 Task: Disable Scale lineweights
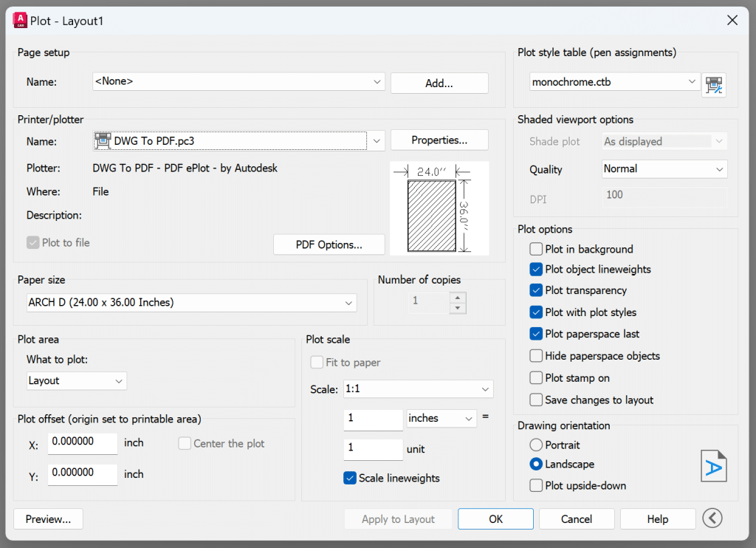[349, 478]
